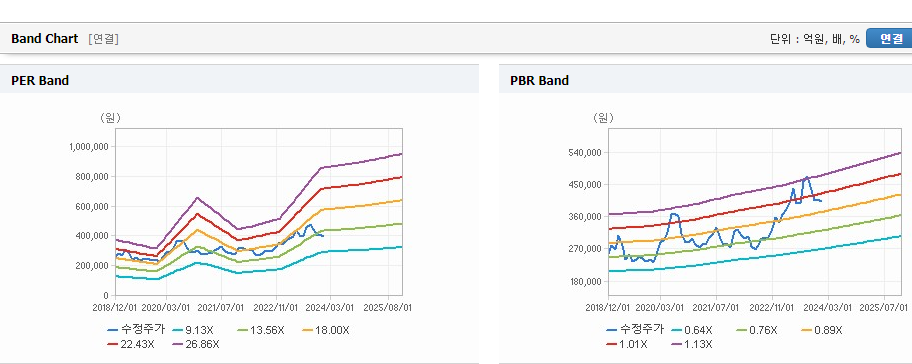Toggle 수정주가 legend in PER Band chart
The image size is (912, 364).
click(136, 330)
